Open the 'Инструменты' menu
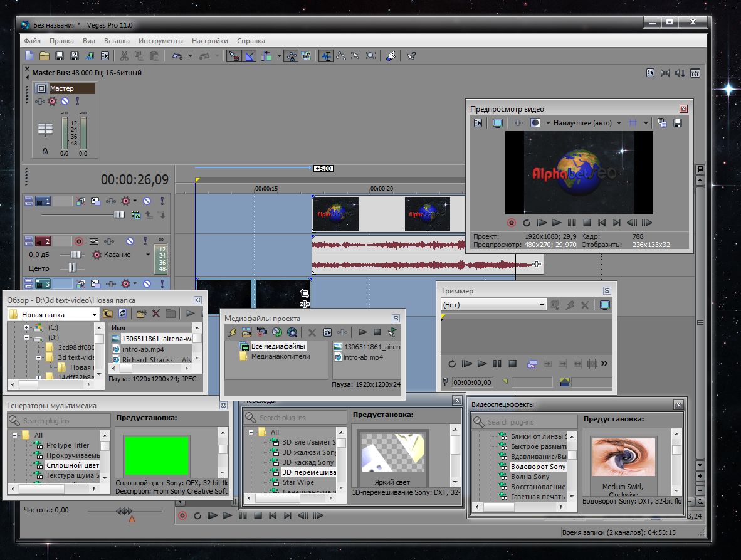The height and width of the screenshot is (560, 741). [160, 41]
